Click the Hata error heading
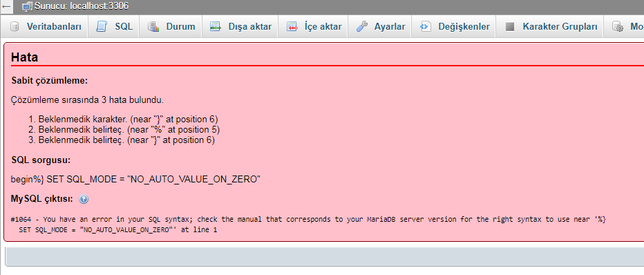The image size is (644, 275). [x=25, y=57]
